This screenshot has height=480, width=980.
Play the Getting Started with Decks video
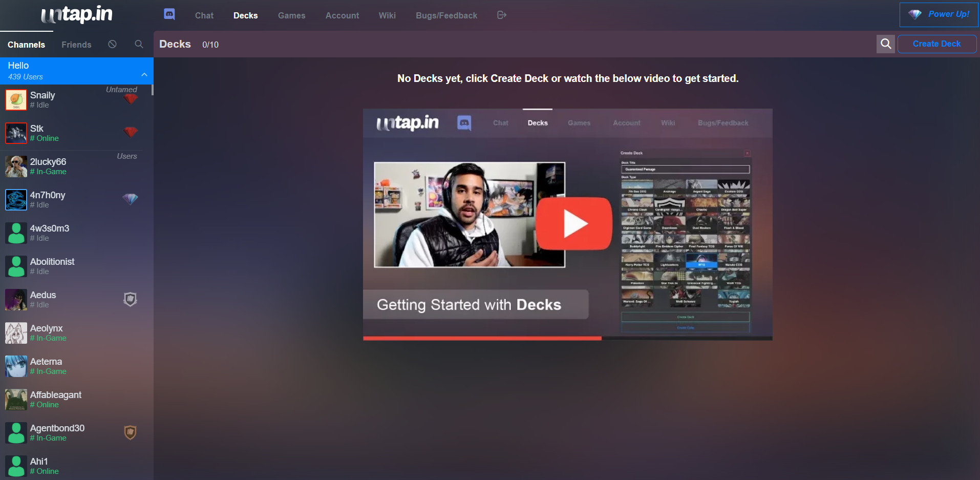click(x=574, y=224)
